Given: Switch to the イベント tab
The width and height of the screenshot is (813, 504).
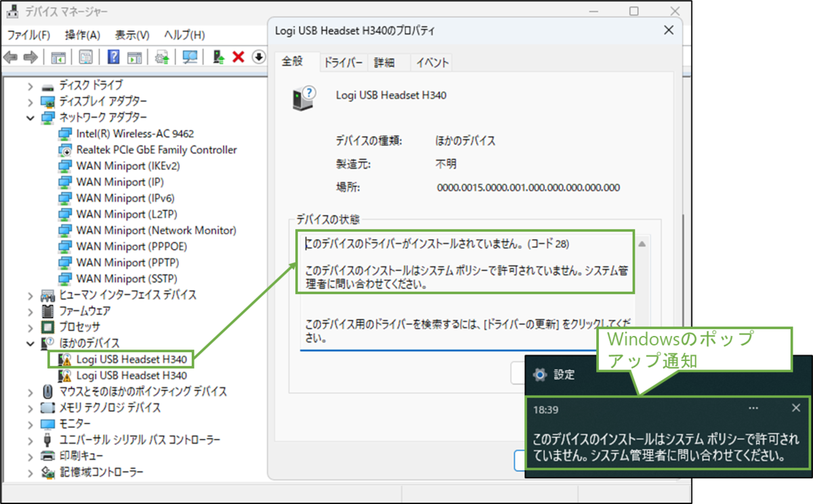Looking at the screenshot, I should pyautogui.click(x=432, y=62).
